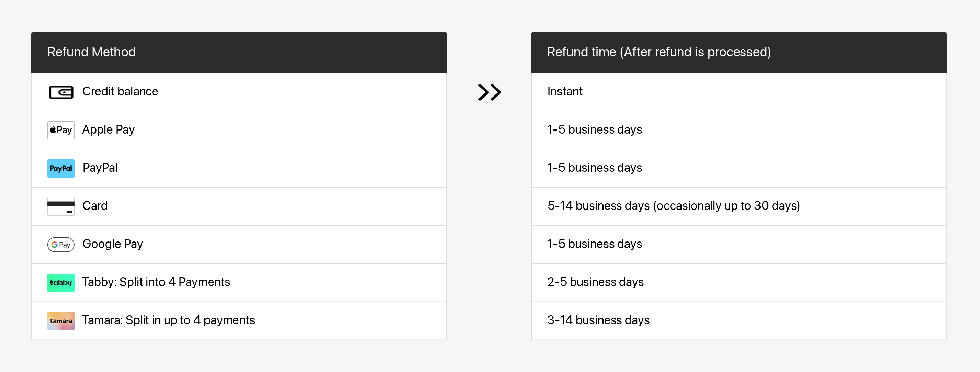The image size is (980, 372).
Task: Click the Google Pay logo icon
Action: (61, 245)
